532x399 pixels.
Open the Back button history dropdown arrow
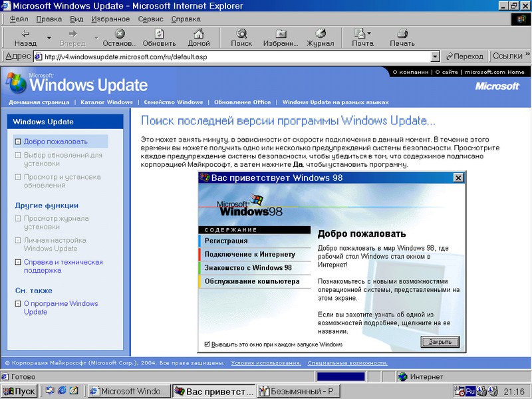click(49, 38)
